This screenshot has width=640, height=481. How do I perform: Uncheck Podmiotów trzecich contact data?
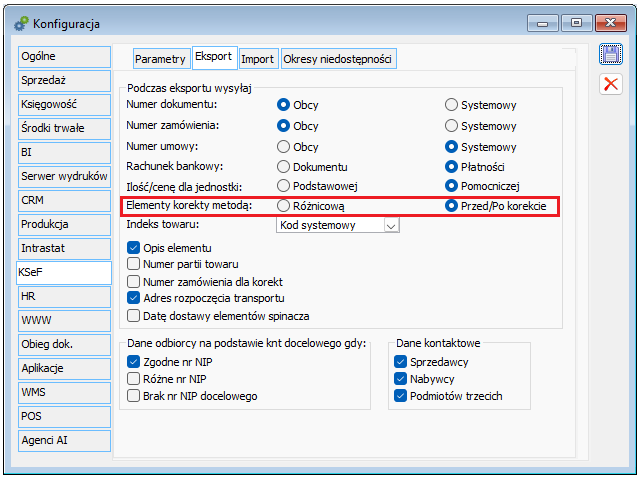click(x=400, y=396)
